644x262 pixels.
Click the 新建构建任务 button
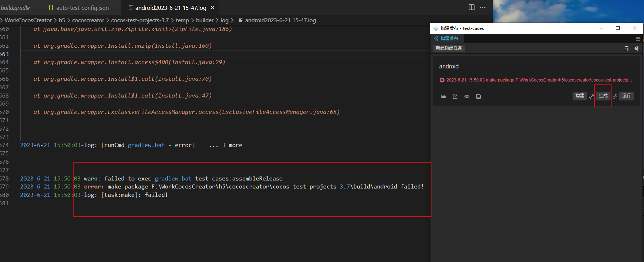[x=449, y=48]
